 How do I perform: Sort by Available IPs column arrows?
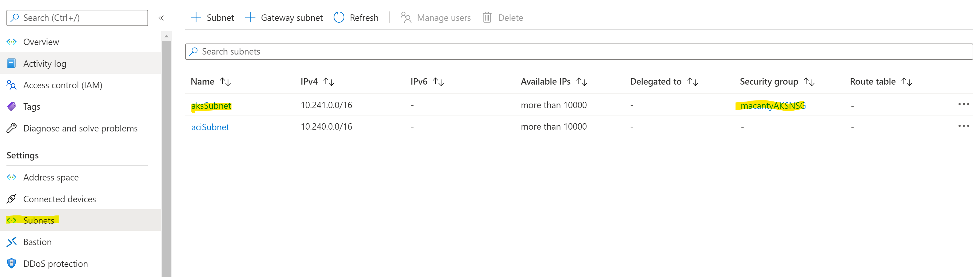pos(581,82)
